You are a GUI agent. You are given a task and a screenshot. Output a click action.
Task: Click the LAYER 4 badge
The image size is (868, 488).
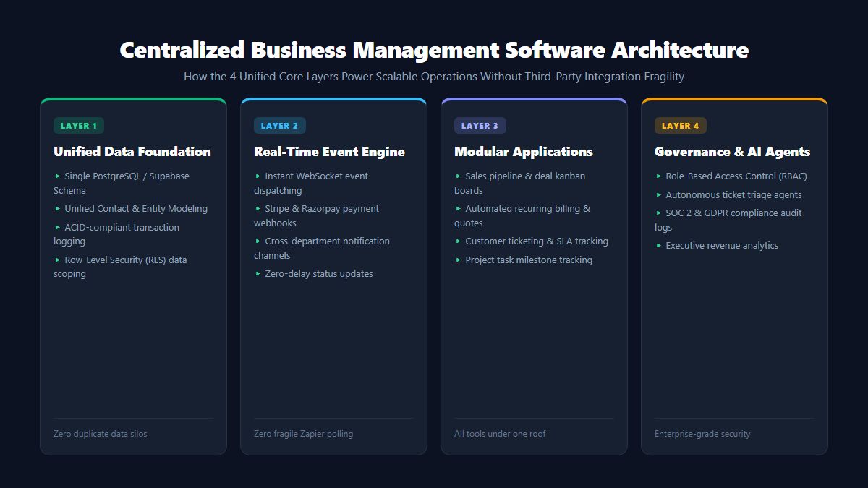[x=680, y=126]
